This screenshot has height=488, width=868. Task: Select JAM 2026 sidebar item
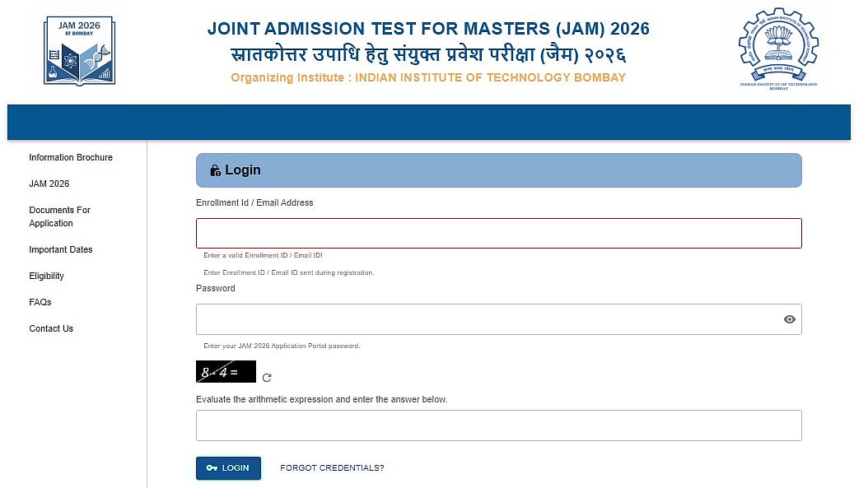click(x=49, y=184)
